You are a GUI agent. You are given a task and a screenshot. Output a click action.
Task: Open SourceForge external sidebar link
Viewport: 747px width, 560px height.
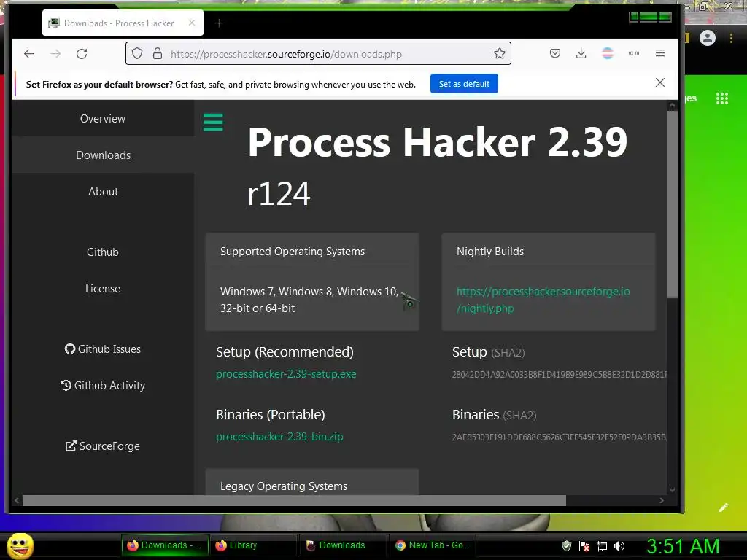pos(103,446)
